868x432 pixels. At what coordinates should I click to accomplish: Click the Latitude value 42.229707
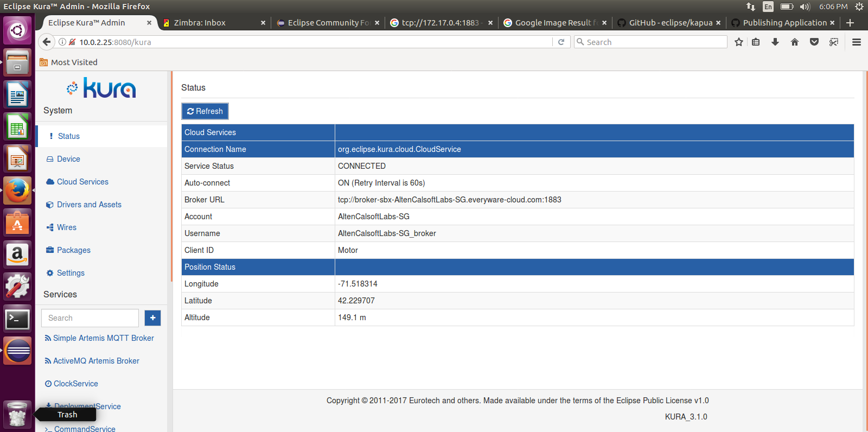pyautogui.click(x=356, y=301)
